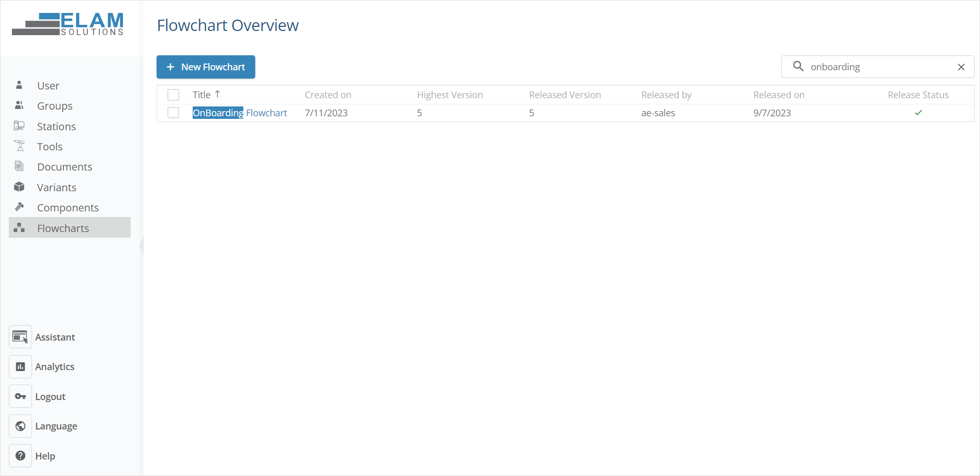Click the New Flowchart button
Image resolution: width=980 pixels, height=476 pixels.
coord(206,67)
